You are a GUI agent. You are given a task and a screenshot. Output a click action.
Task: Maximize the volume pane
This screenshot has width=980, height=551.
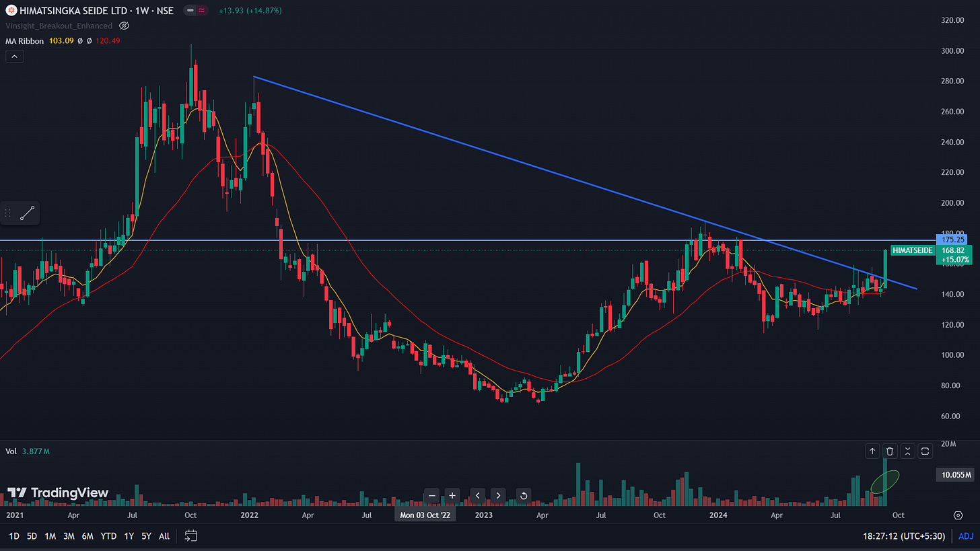[925, 451]
